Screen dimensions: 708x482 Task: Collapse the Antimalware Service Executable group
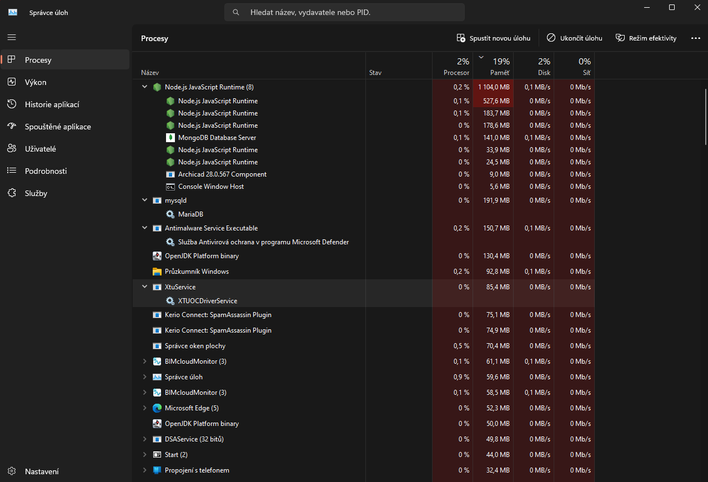click(144, 228)
